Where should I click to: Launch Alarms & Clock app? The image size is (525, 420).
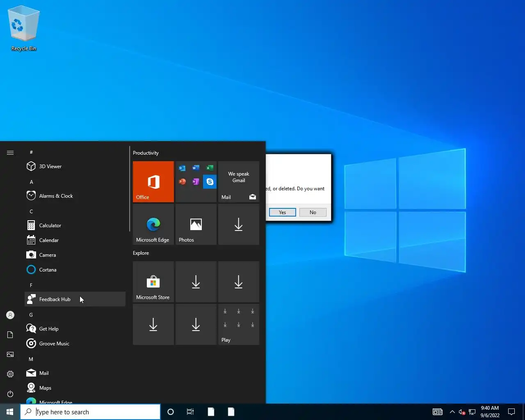tap(75, 196)
